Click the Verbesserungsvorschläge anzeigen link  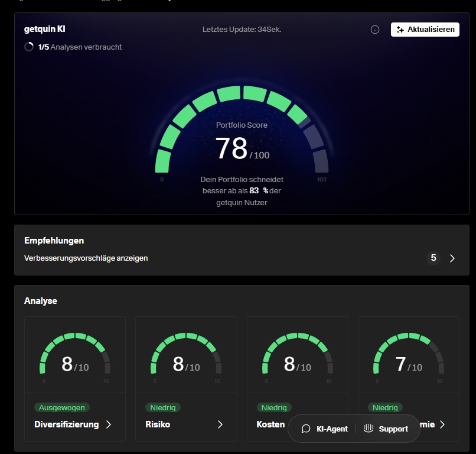86,258
